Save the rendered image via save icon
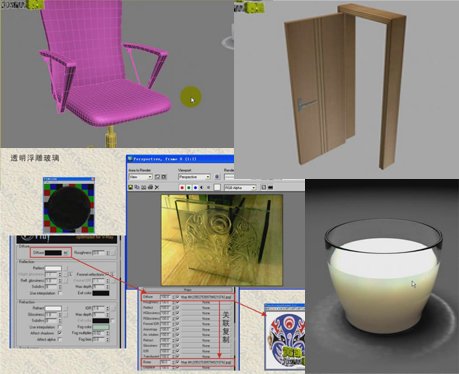 click(131, 187)
